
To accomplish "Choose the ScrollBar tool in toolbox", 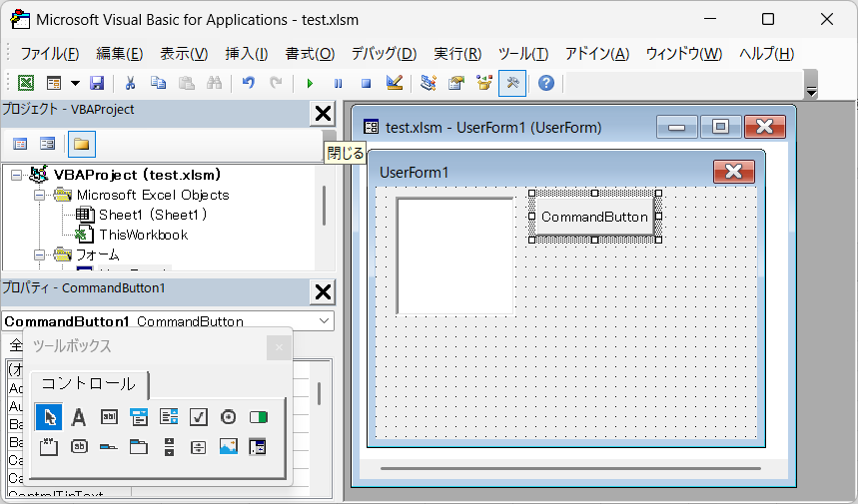I will [x=169, y=447].
